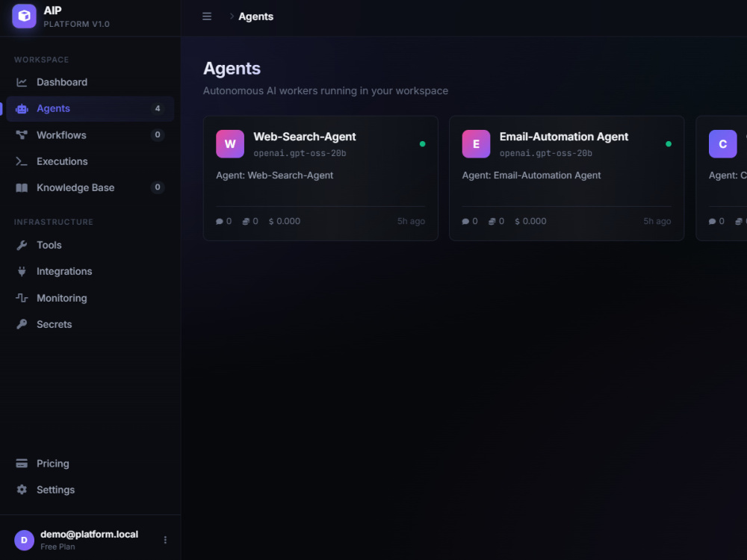Screen dimensions: 747x560
Task: Open the Dashboard page
Action: [x=90, y=82]
